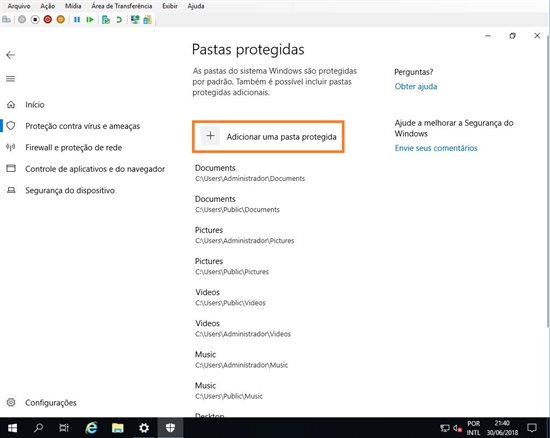Open Task View on the taskbar
550x438 pixels.
coord(64,428)
